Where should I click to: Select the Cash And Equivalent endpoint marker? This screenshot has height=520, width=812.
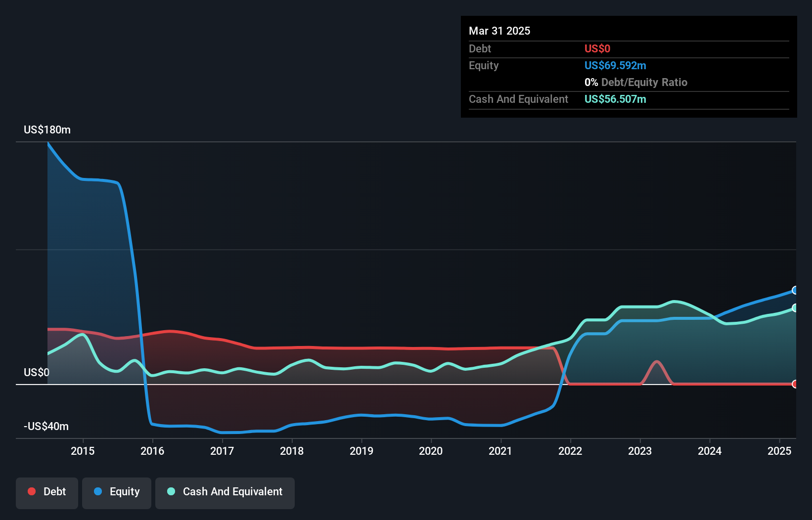795,308
